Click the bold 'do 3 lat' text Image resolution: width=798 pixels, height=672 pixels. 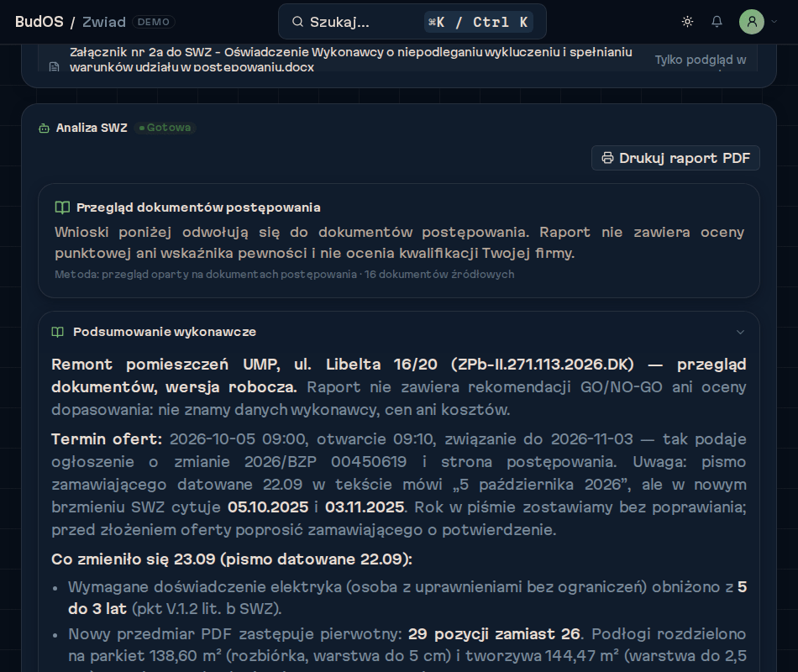point(97,609)
